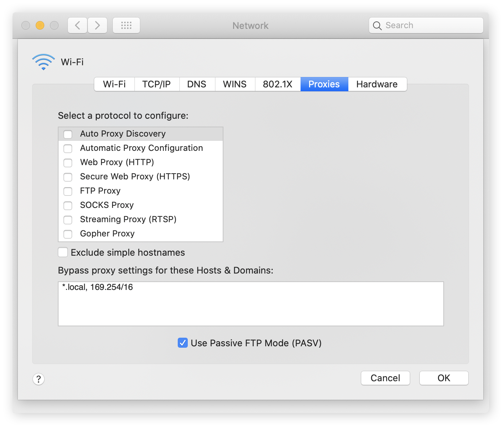504x429 pixels.
Task: Click the forward navigation arrow
Action: click(x=97, y=25)
